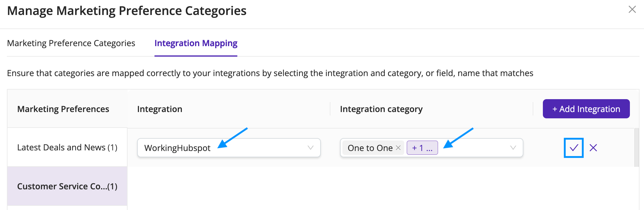This screenshot has height=210, width=644.
Task: Click the vertical scrollbar on the right
Action: point(636,147)
